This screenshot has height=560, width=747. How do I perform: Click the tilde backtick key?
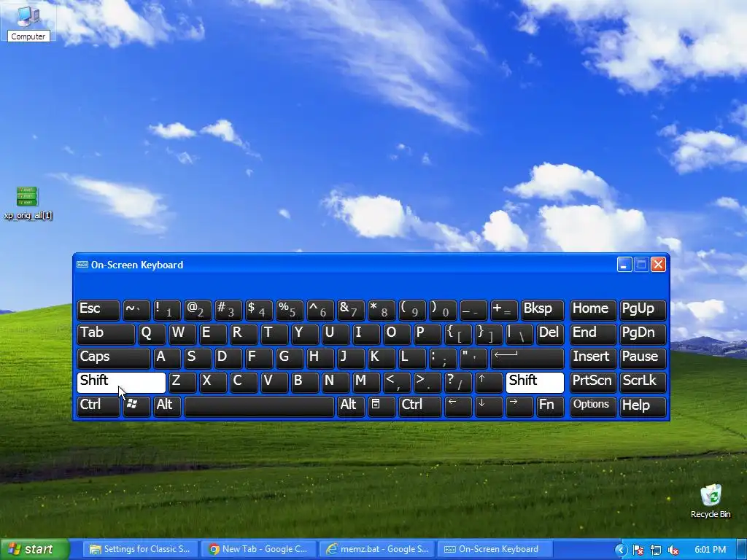[x=136, y=310]
